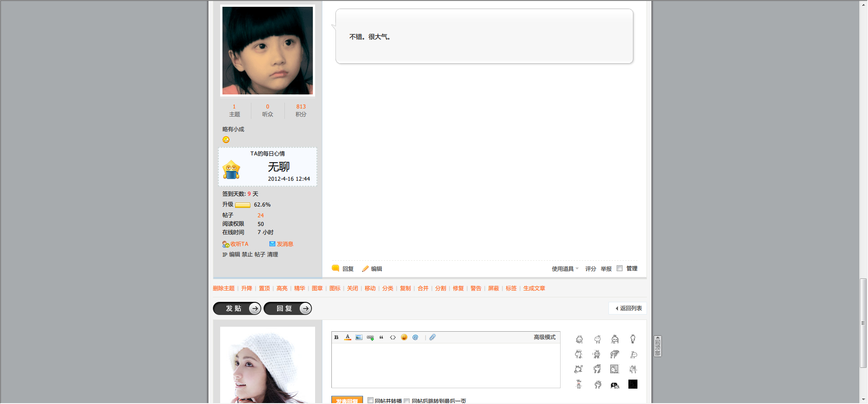
Task: Click 回复 with speech bubble icon
Action: [343, 269]
